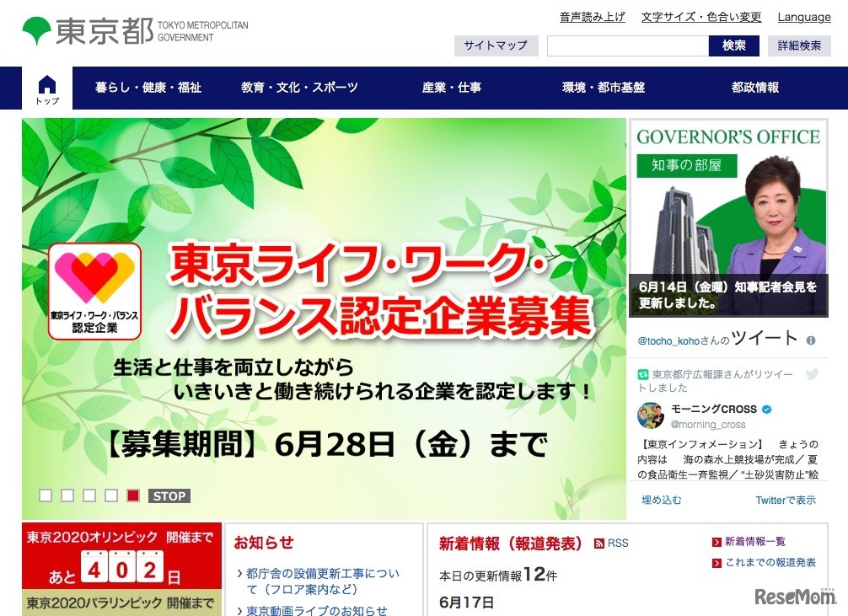The width and height of the screenshot is (848, 616).
Task: Click the main 東京ライフ・ワーク・バランス banner image
Action: (324, 319)
